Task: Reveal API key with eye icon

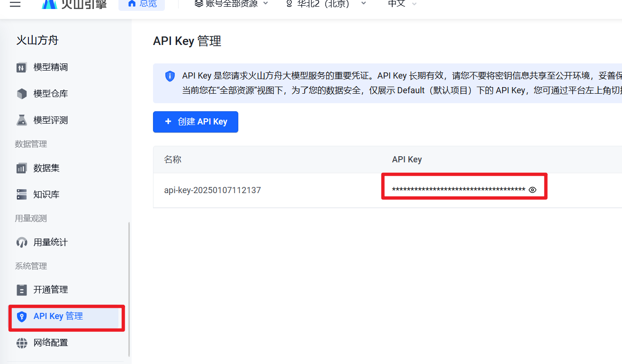Action: coord(532,190)
